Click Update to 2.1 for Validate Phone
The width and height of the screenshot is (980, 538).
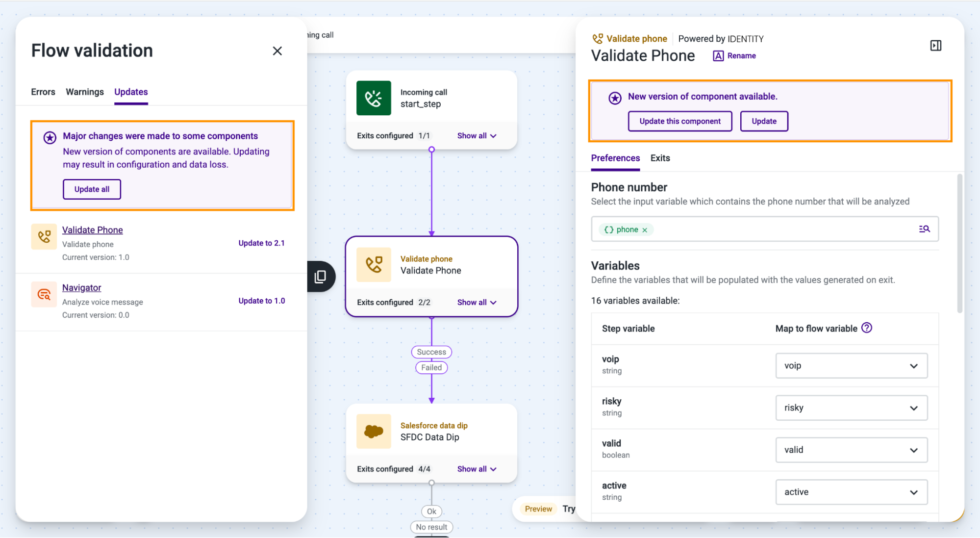[261, 243]
